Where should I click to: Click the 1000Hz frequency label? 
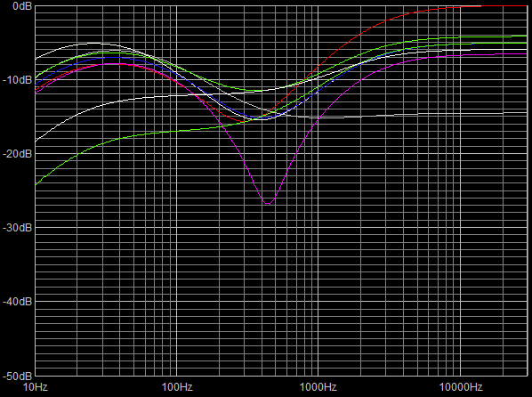coord(318,387)
